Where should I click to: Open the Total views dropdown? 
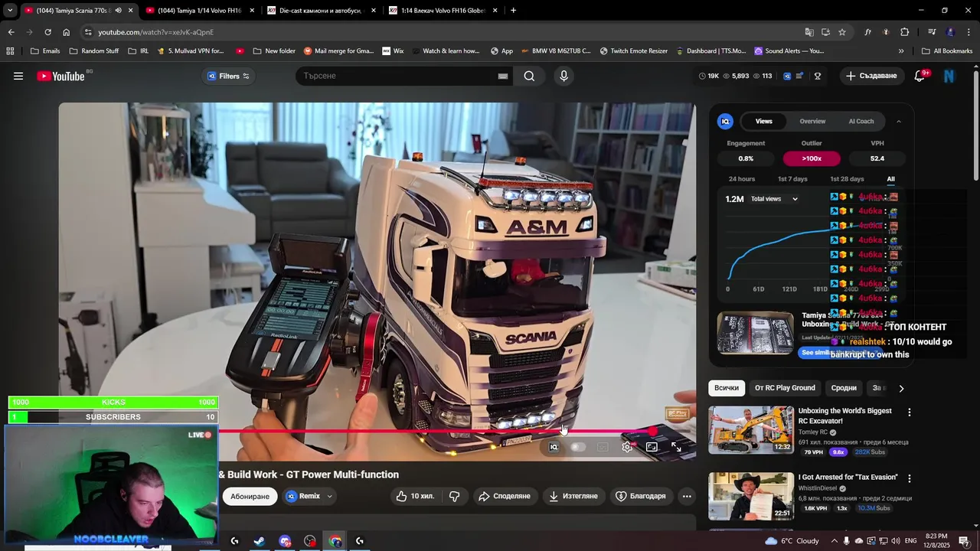tap(774, 199)
